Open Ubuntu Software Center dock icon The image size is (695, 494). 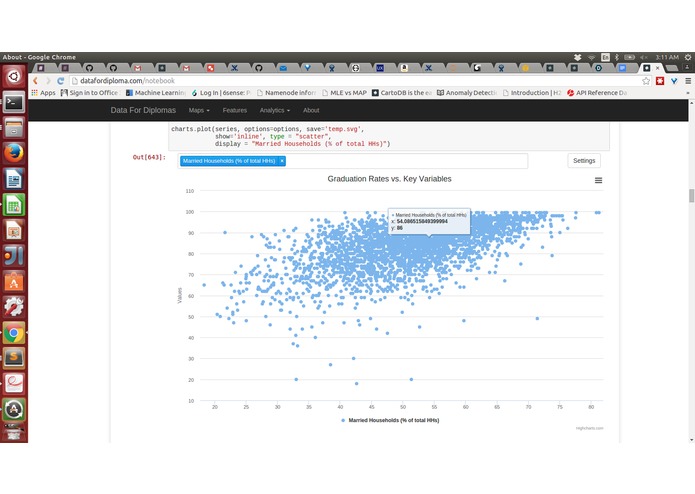pyautogui.click(x=14, y=282)
